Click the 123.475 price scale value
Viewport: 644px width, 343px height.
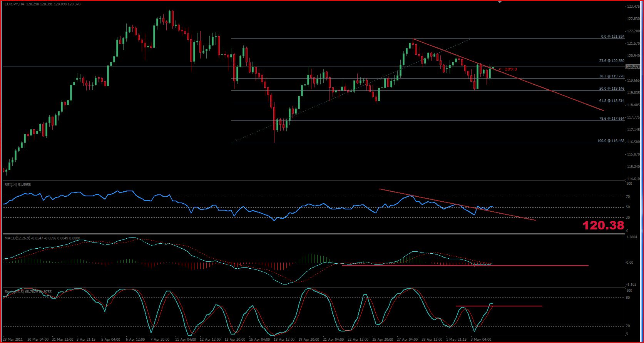633,7
